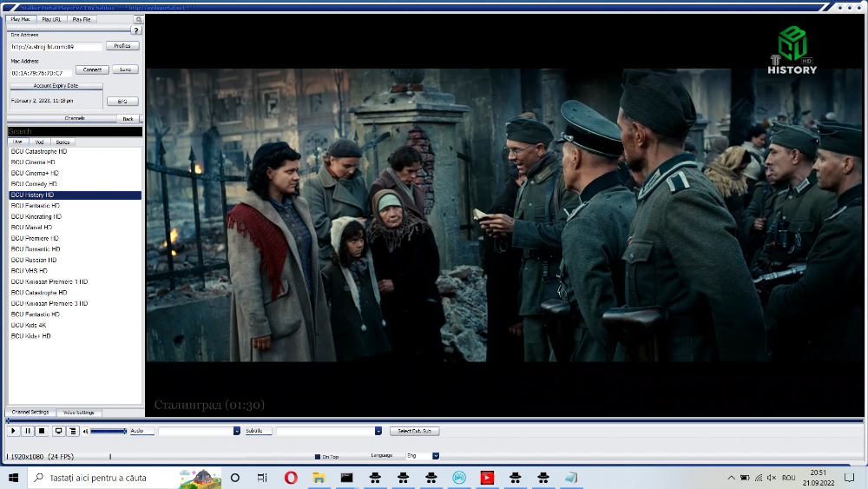Click the muted volume tray icon
This screenshot has height=489, width=868.
pyautogui.click(x=772, y=478)
